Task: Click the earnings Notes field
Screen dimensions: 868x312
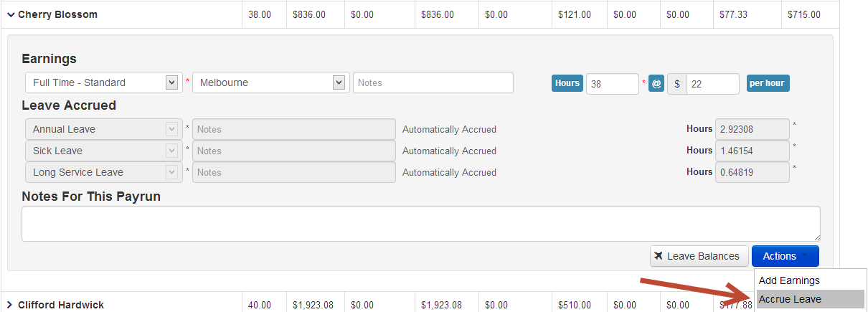Action: pos(433,82)
